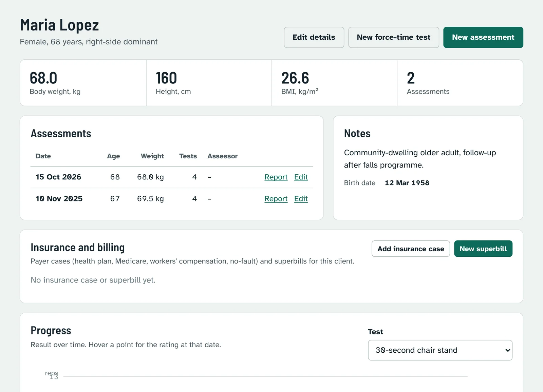Open the Test dropdown showing 30-second chair stand
Image resolution: width=543 pixels, height=392 pixels.
(x=440, y=350)
